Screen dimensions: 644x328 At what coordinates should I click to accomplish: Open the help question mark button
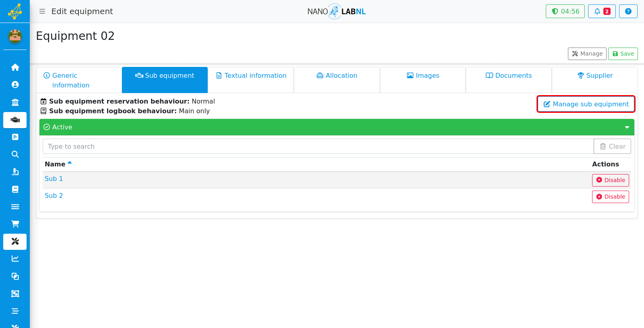coord(628,11)
